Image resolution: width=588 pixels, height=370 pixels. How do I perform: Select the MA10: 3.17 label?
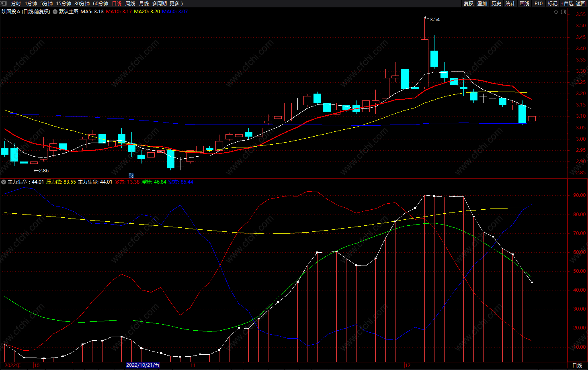[x=119, y=12]
